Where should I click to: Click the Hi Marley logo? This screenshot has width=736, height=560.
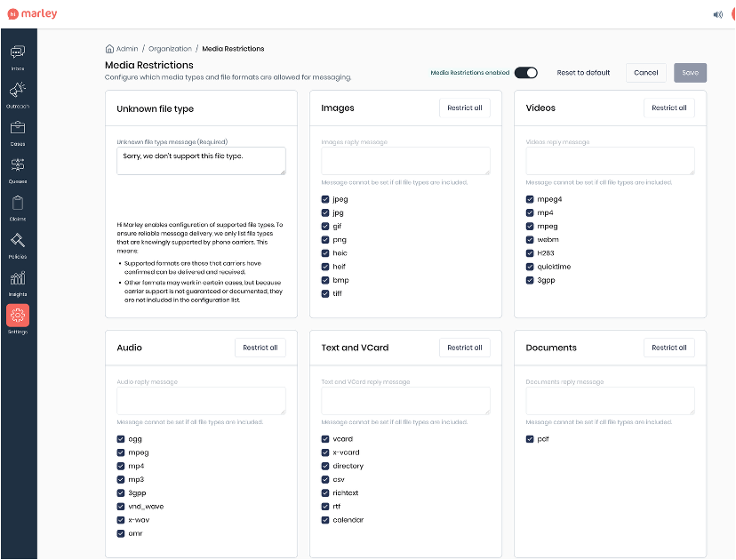coord(31,13)
